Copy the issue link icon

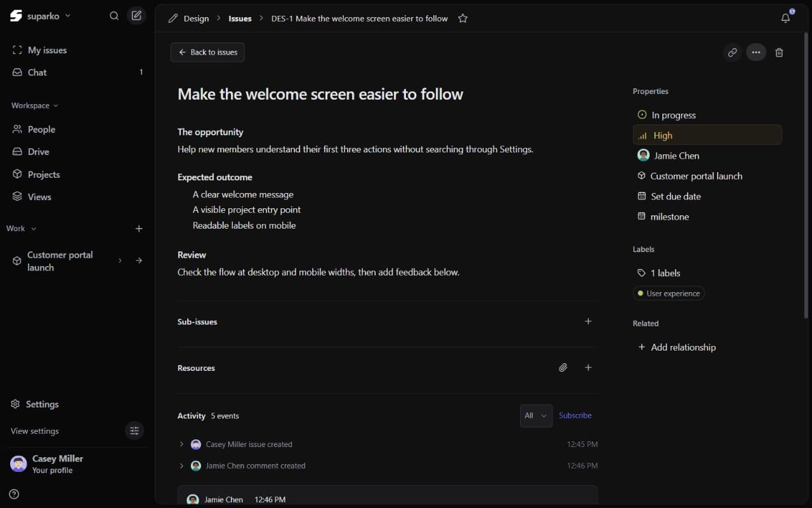(733, 52)
